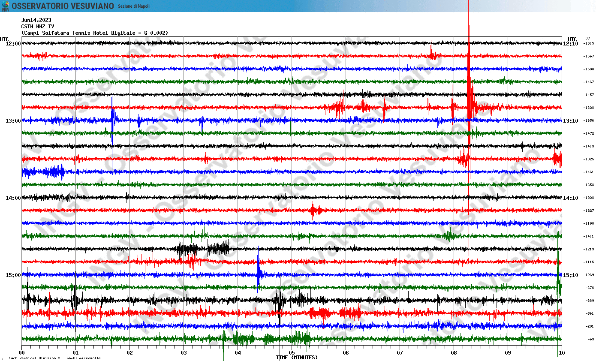Click the 14:10 end-time label

point(570,198)
